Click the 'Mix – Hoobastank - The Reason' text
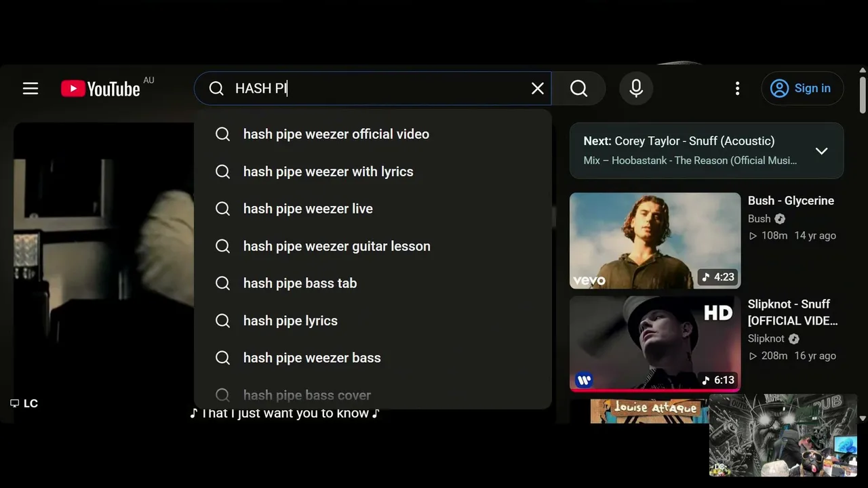 pos(690,161)
